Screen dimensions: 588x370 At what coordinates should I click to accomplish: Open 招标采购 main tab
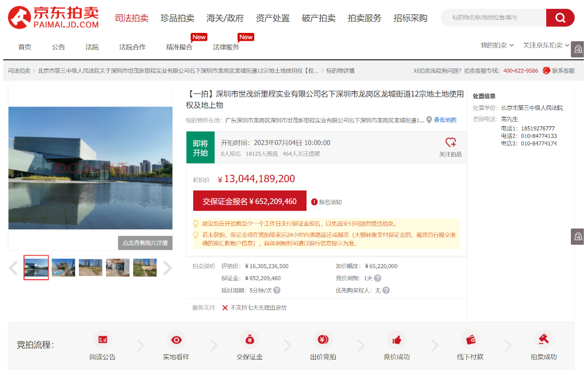coord(410,18)
